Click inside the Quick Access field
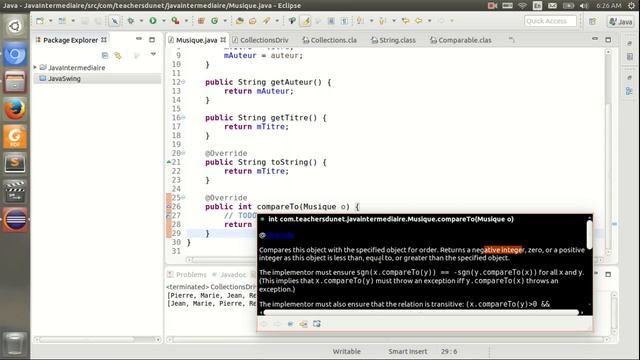The width and height of the screenshot is (640, 360). (550, 21)
